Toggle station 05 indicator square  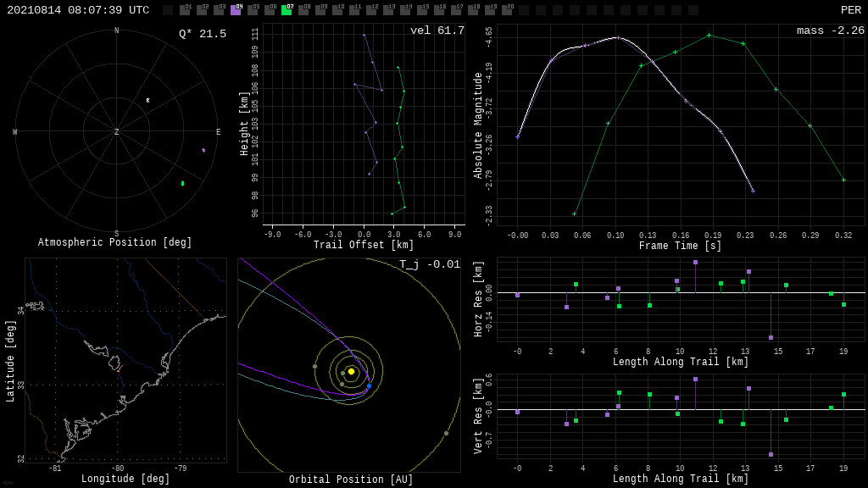tap(253, 10)
